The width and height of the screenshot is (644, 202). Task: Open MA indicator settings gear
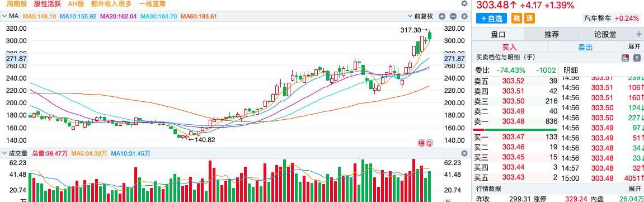click(464, 16)
